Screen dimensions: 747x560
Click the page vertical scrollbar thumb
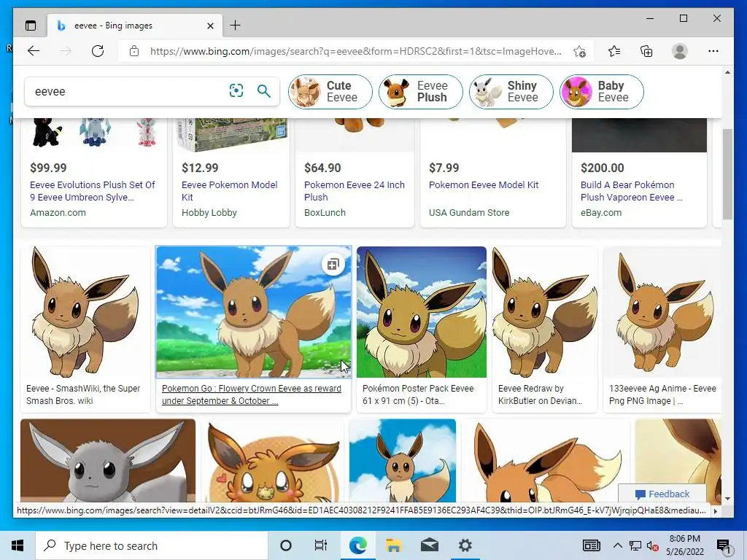(x=727, y=174)
